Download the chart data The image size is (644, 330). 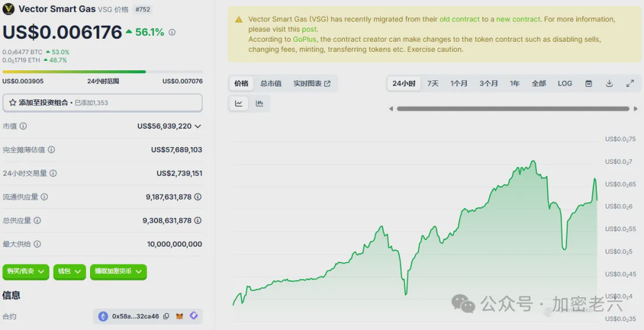[609, 83]
